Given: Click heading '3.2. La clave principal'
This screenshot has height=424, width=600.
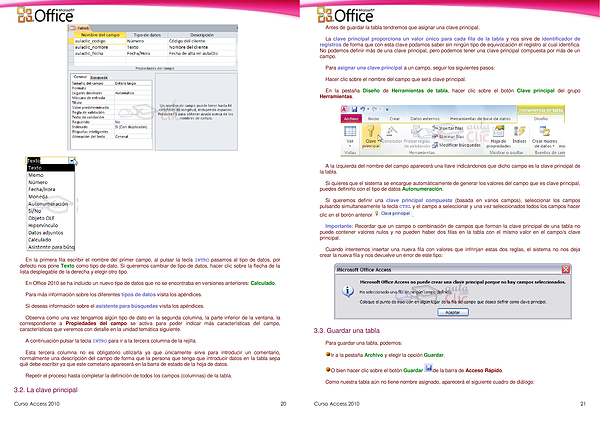Looking at the screenshot, I should point(46,390).
